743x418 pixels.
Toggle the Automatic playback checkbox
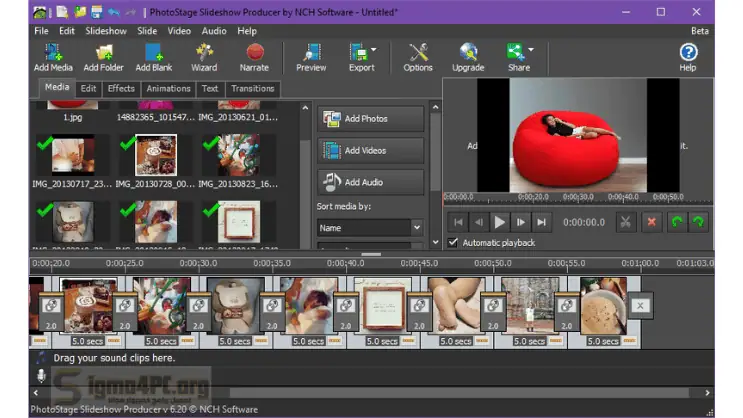[x=454, y=242]
